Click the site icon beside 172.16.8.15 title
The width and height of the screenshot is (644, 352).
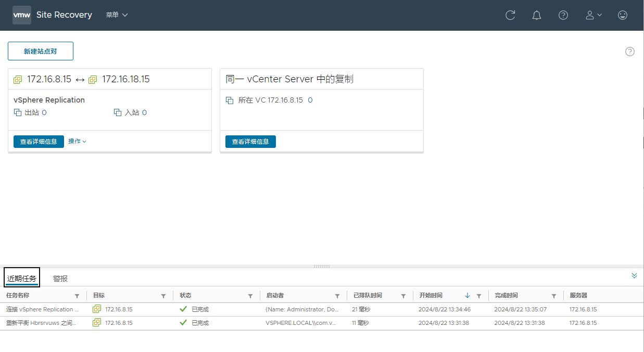[18, 80]
